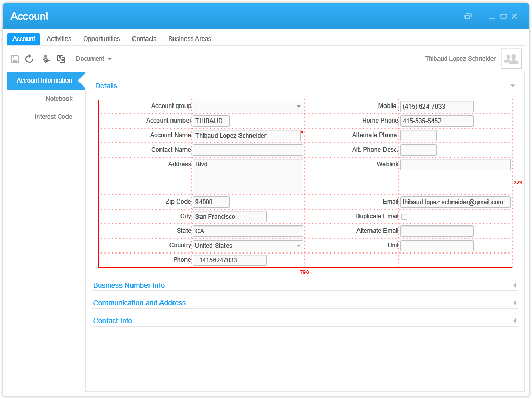532x399 pixels.
Task: Open the Interest Code side section
Action: click(53, 117)
